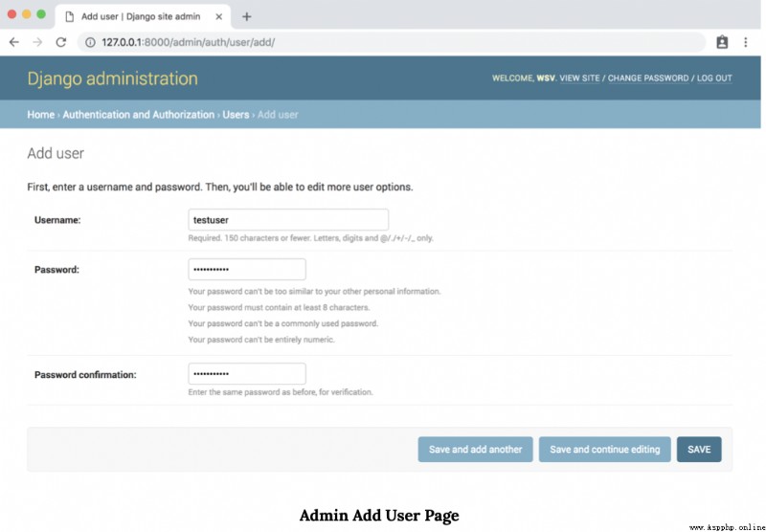Image resolution: width=766 pixels, height=532 pixels.
Task: Click 'Your password can't be entirely numeric' text
Action: click(261, 340)
